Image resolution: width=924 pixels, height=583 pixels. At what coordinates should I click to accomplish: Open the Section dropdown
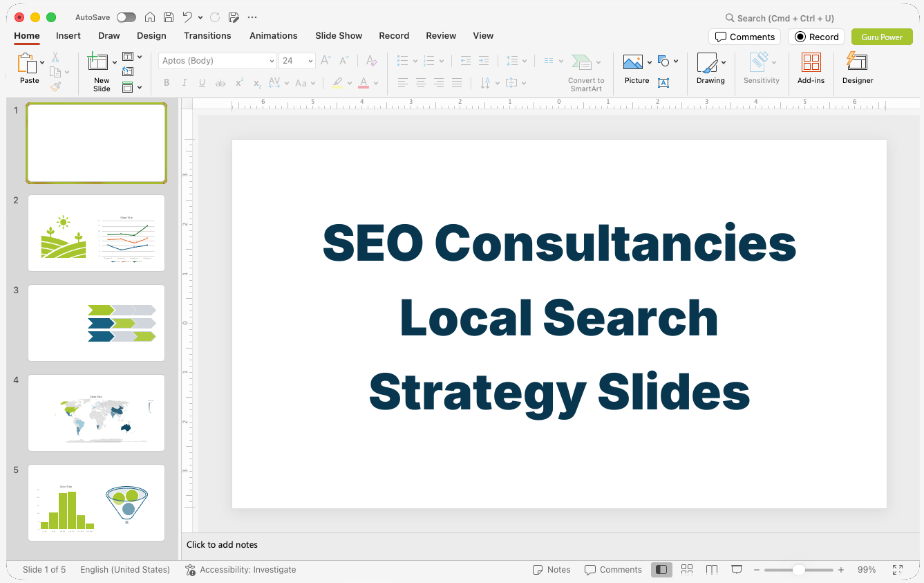(132, 87)
